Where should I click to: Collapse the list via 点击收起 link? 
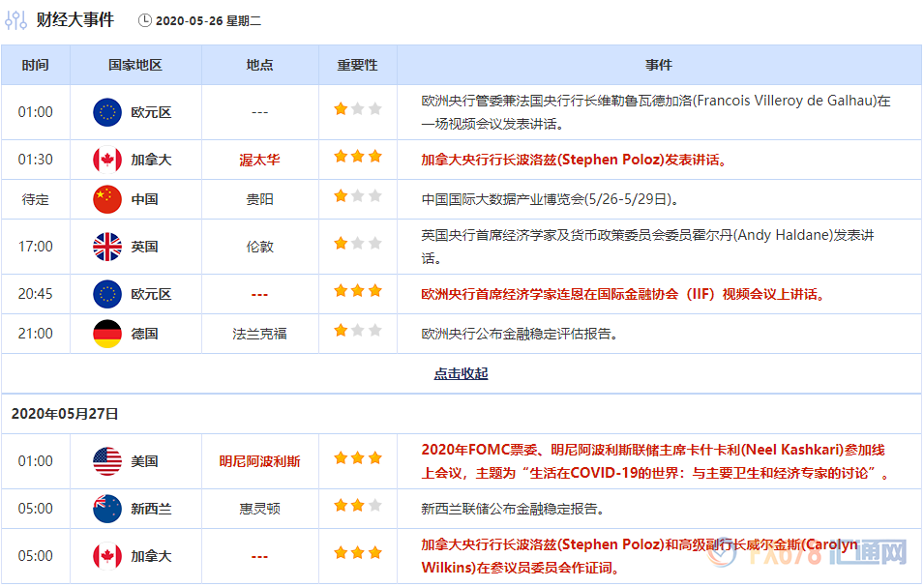pyautogui.click(x=461, y=373)
